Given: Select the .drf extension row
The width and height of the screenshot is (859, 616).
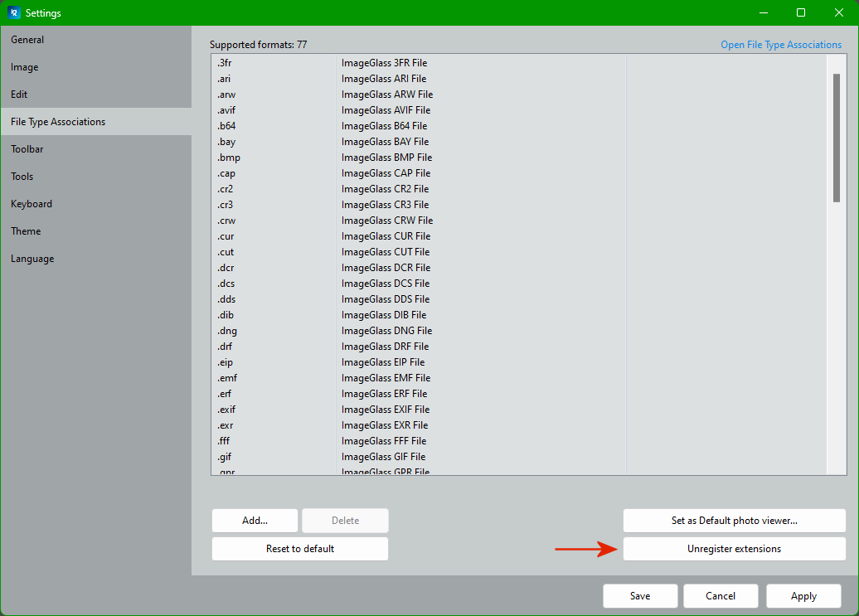Looking at the screenshot, I should point(518,347).
